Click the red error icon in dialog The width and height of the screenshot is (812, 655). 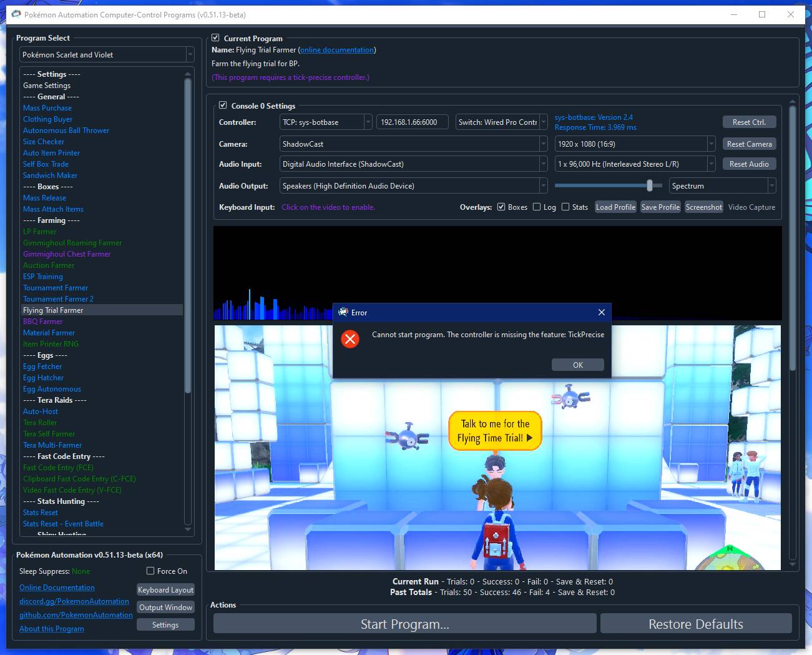coord(350,339)
